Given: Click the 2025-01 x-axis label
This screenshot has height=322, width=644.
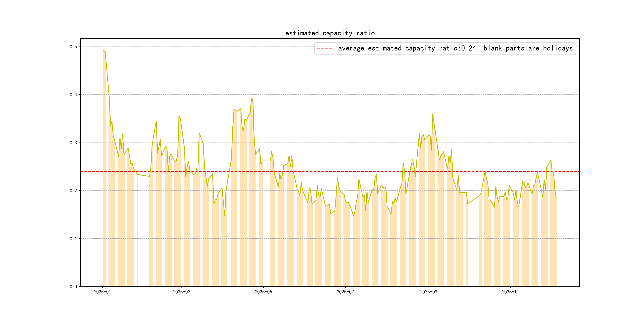Looking at the screenshot, I should 102,292.
